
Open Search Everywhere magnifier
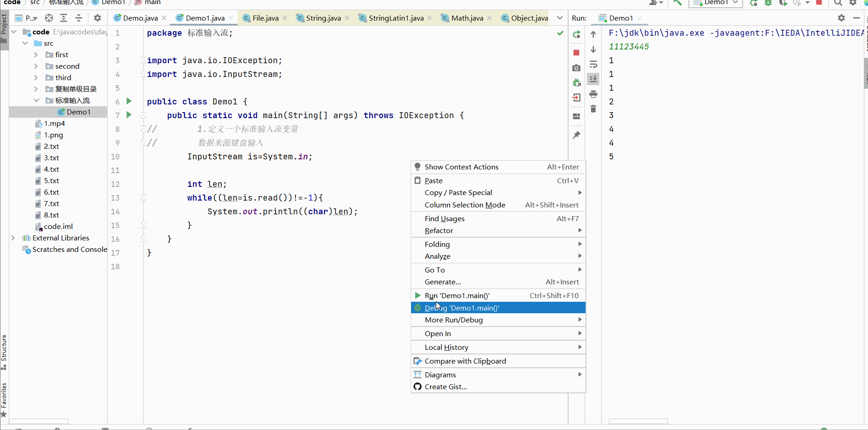pos(838,2)
